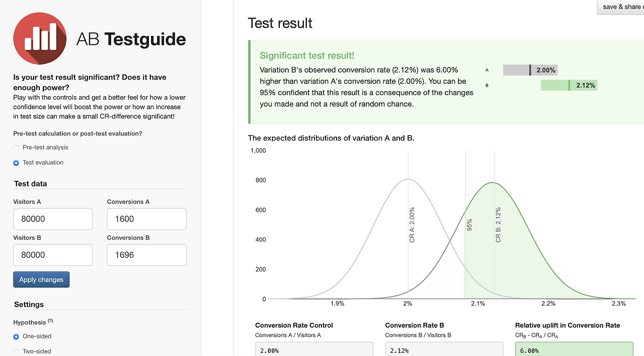The height and width of the screenshot is (356, 644).
Task: Click the variation B green bar
Action: coord(569,85)
